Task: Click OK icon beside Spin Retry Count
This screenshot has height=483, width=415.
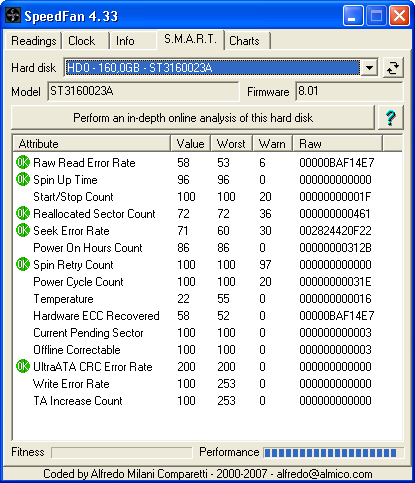Action: click(x=23, y=264)
